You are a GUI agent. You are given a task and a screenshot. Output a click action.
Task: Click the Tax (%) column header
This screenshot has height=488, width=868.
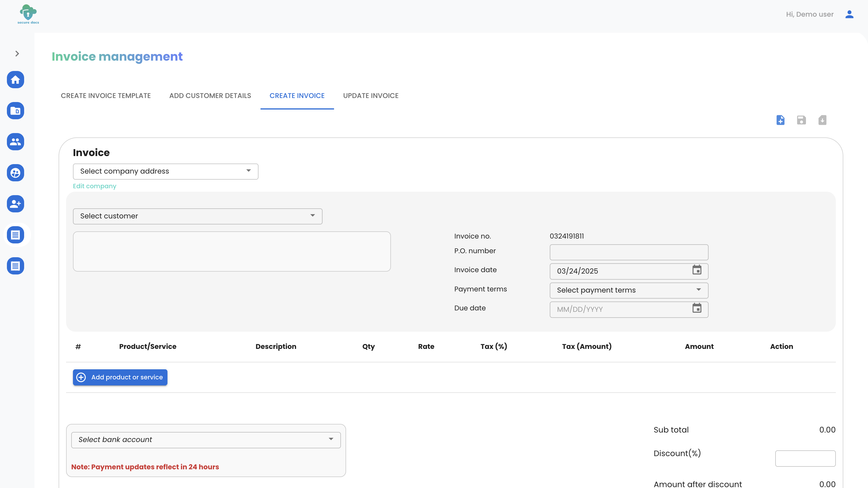(494, 346)
